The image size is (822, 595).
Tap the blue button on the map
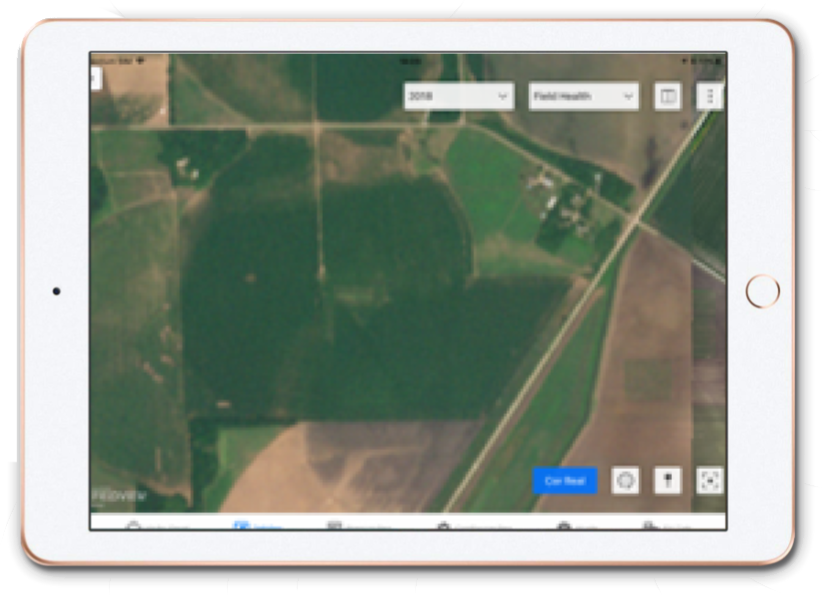(565, 480)
